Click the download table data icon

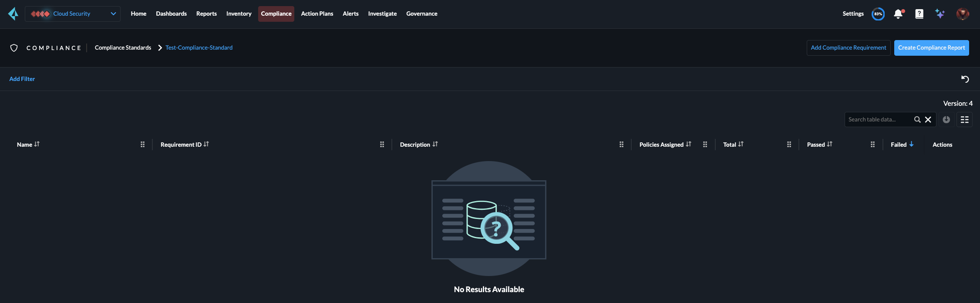946,119
